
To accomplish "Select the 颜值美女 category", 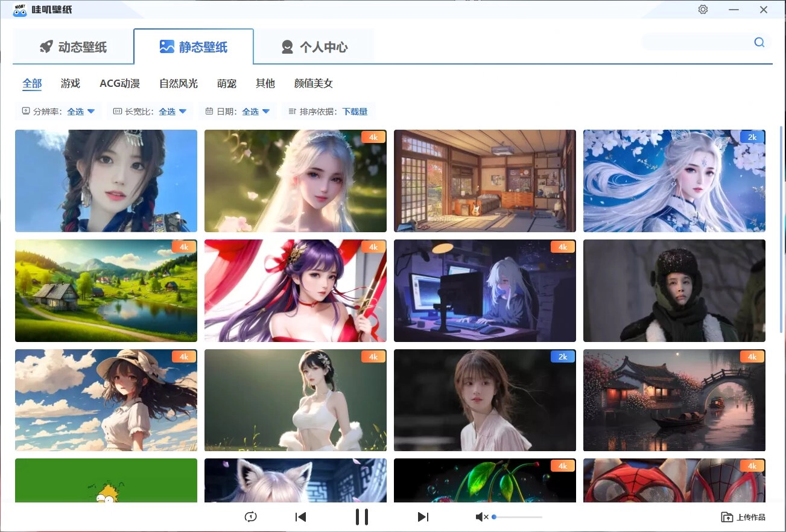I will click(313, 83).
